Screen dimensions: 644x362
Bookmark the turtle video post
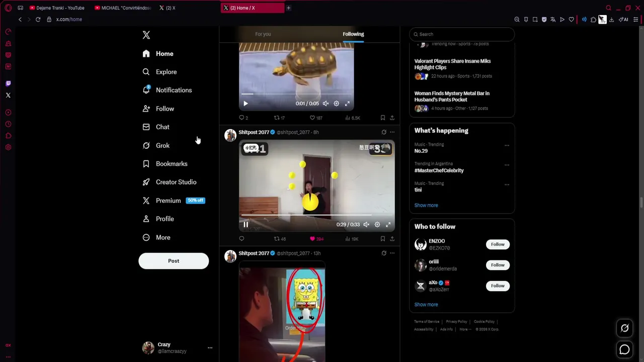[x=382, y=118]
